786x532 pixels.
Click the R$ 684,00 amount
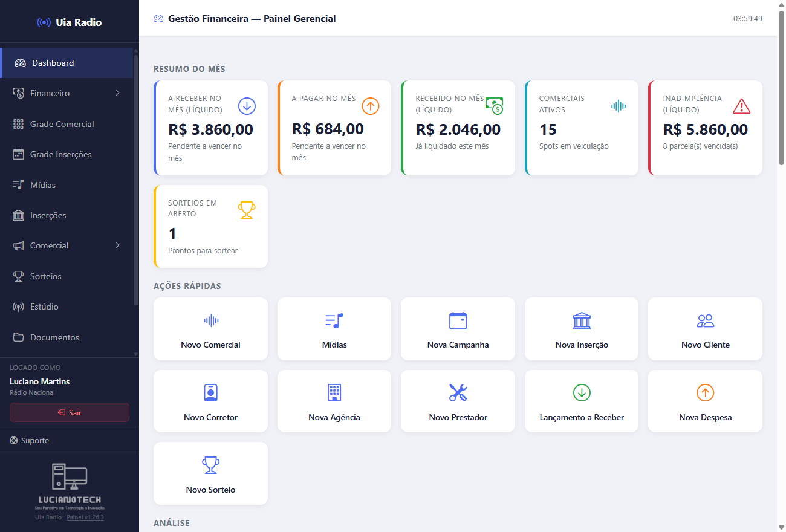(x=328, y=129)
